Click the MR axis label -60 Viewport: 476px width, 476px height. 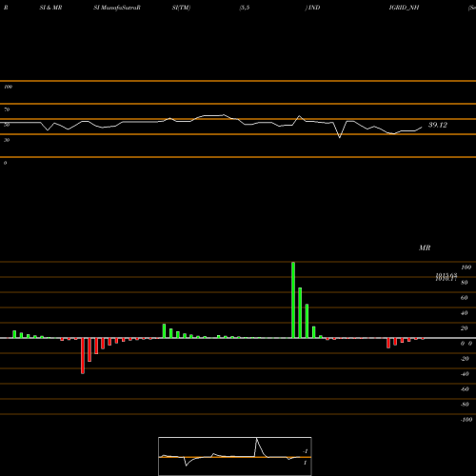[x=465, y=389]
